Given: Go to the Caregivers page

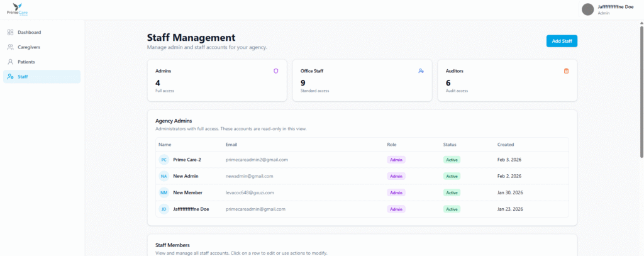Looking at the screenshot, I should coord(30,47).
